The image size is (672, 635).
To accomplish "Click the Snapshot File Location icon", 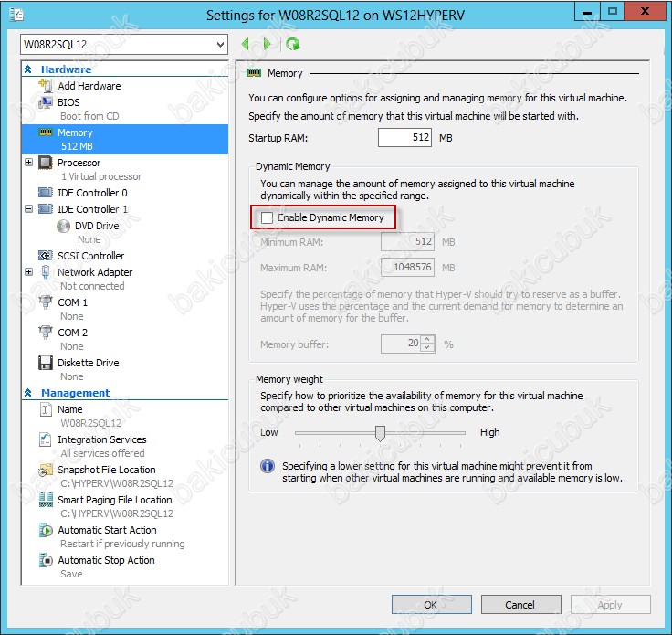I will [x=46, y=470].
